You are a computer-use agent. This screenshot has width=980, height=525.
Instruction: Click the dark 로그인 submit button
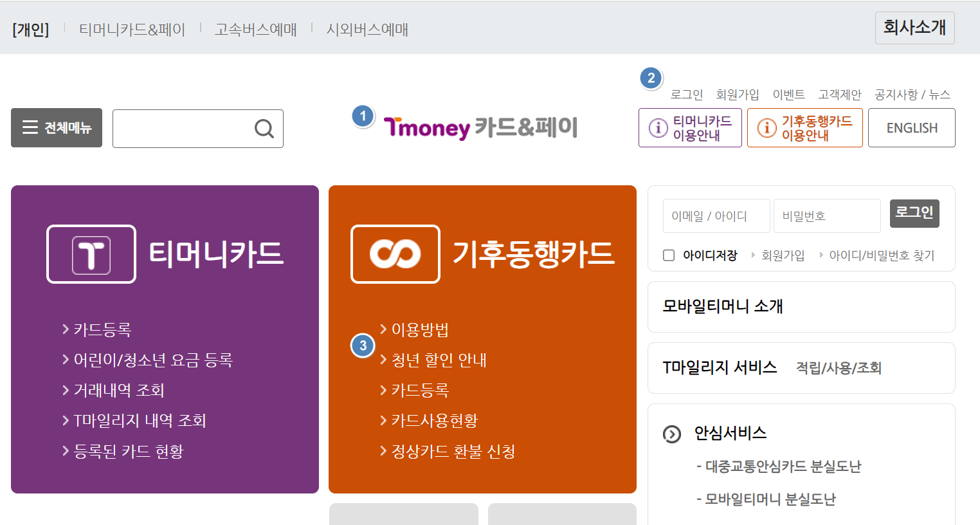914,213
